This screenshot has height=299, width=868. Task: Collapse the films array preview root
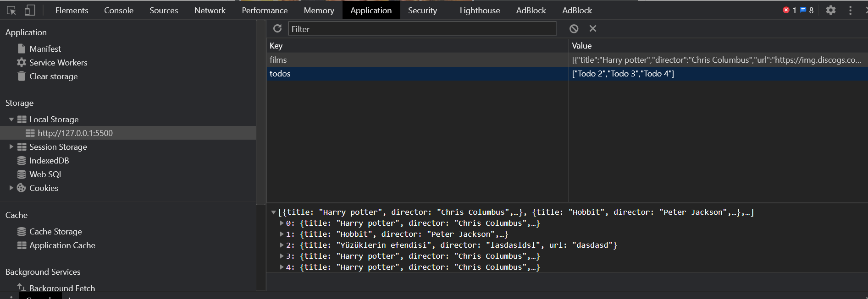point(274,212)
